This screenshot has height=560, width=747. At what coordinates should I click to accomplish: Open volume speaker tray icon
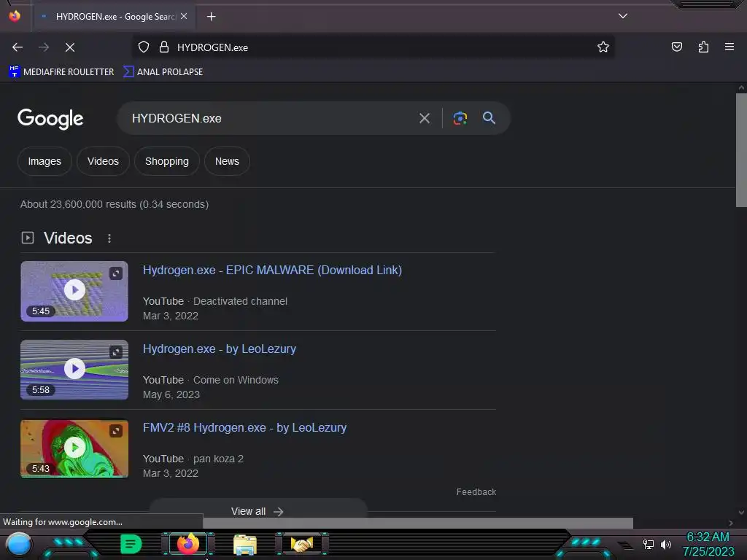click(x=665, y=544)
